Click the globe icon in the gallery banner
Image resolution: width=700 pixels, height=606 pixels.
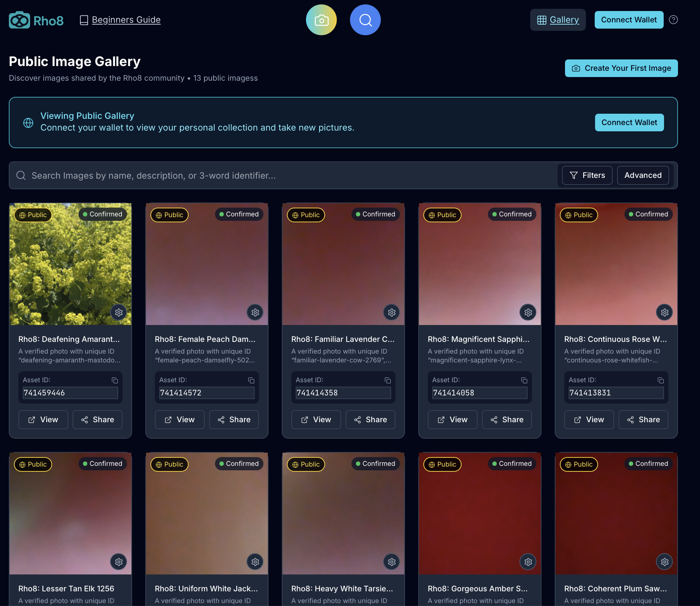[28, 123]
